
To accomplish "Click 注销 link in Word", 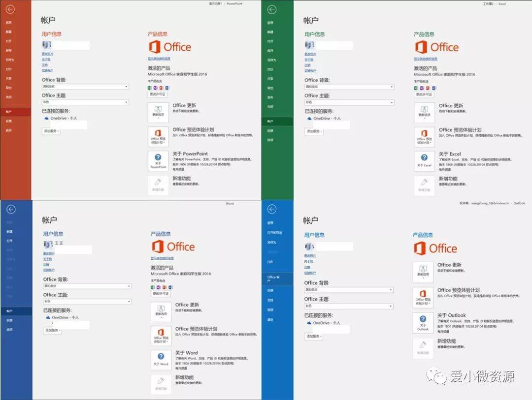I will click(46, 265).
